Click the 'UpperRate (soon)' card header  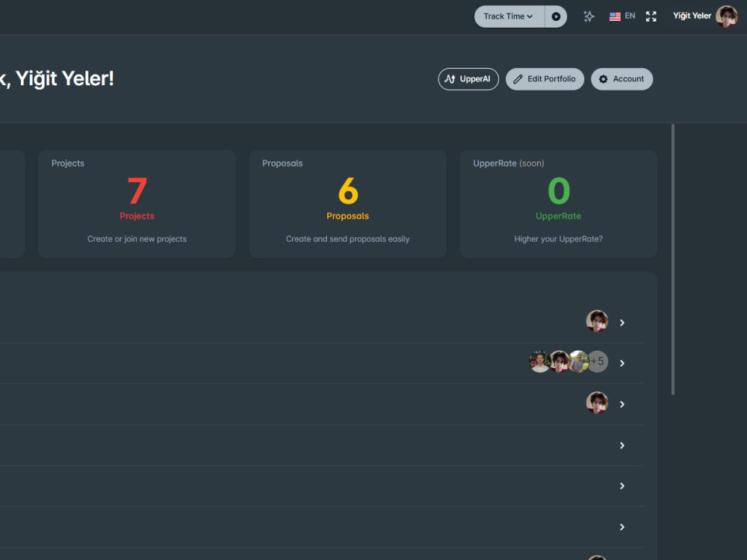click(x=508, y=164)
